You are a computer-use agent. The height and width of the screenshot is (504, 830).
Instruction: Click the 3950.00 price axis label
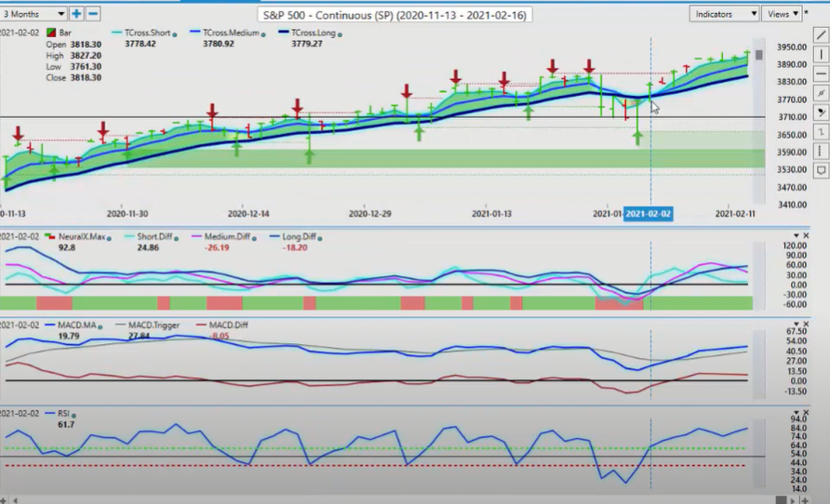point(792,47)
